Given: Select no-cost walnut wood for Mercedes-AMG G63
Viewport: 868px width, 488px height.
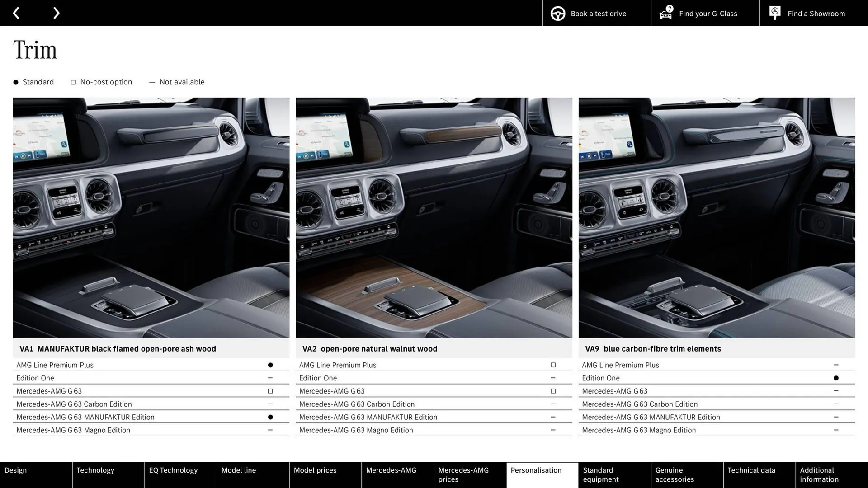Looking at the screenshot, I should coord(553,391).
